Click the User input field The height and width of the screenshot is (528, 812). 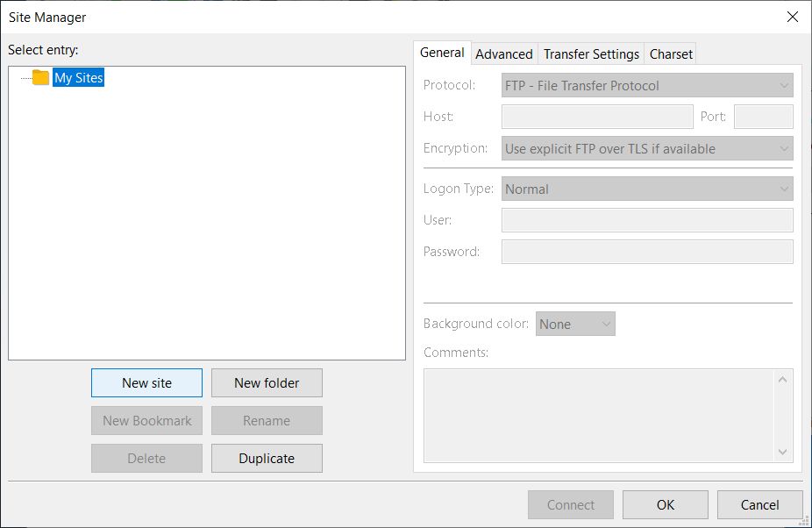tap(647, 220)
